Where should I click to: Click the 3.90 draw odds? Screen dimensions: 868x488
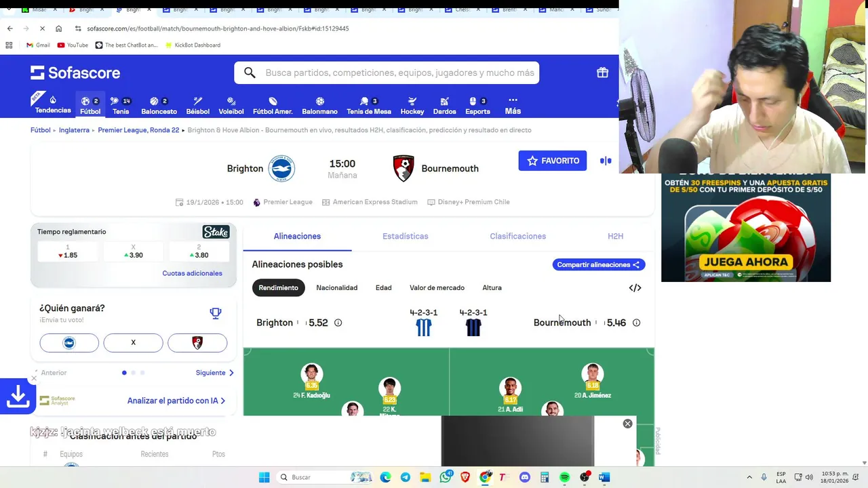(x=133, y=251)
